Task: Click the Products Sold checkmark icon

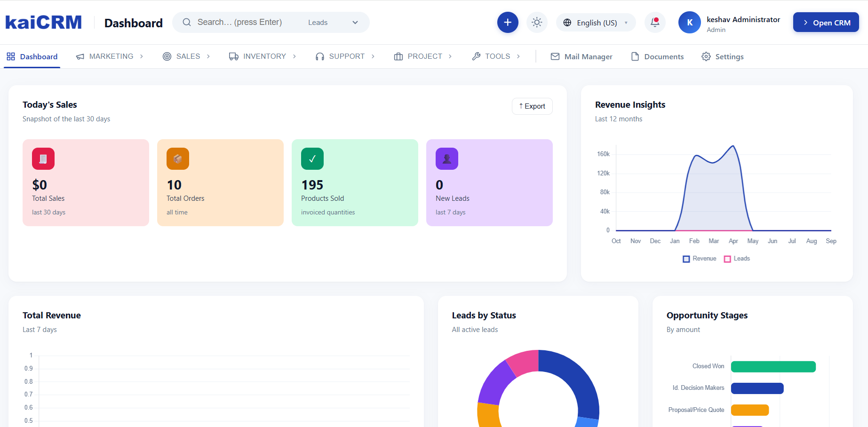Action: click(x=312, y=159)
